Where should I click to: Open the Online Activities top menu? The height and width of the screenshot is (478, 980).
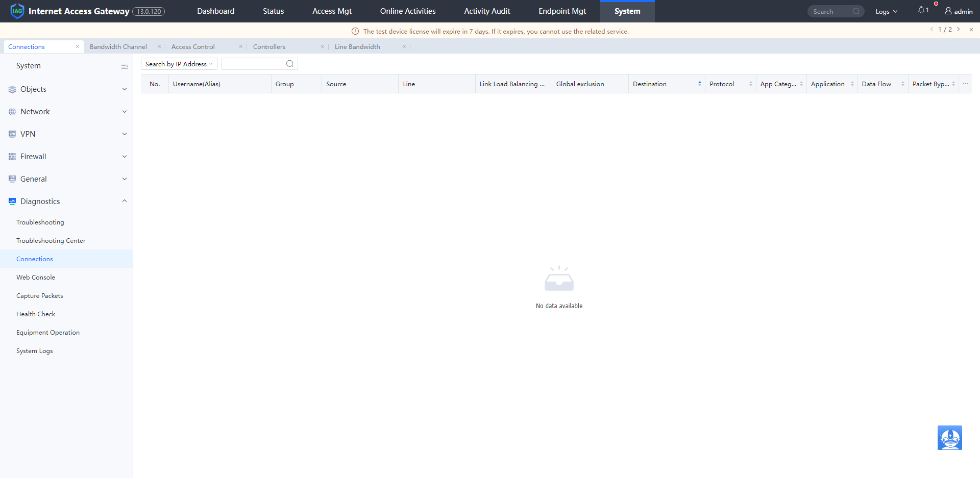tap(407, 11)
